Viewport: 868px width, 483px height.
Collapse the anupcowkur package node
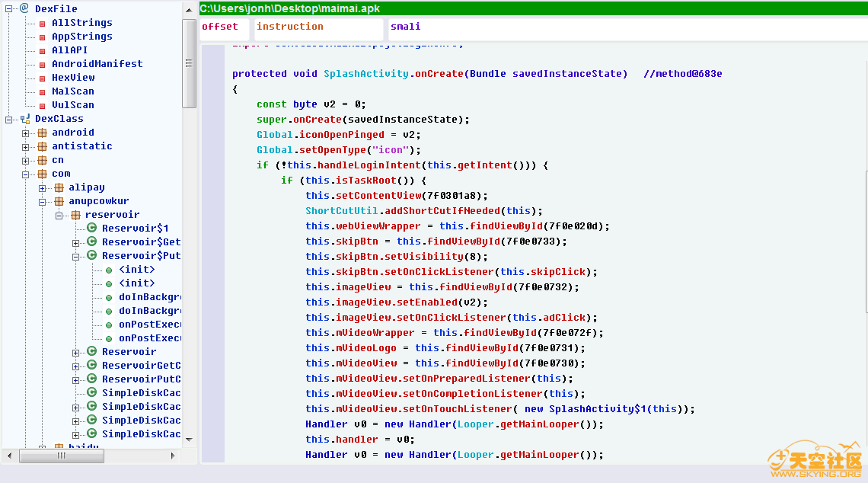43,201
